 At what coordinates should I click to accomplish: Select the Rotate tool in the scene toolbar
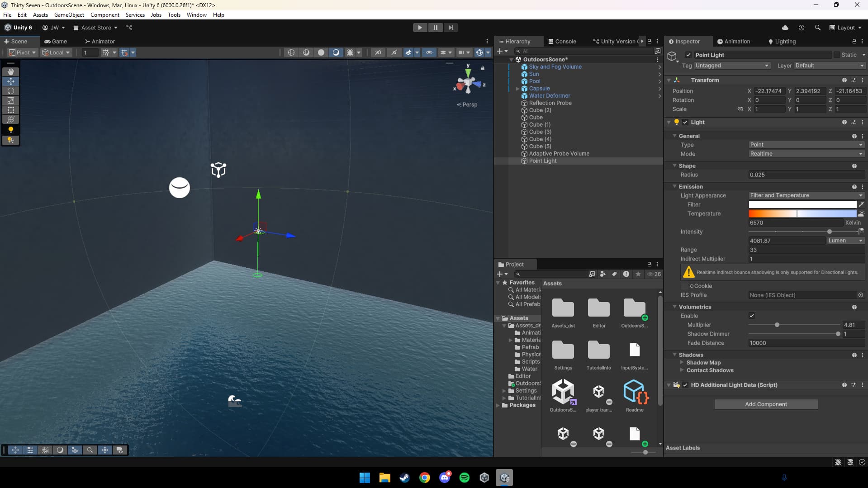[x=11, y=91]
